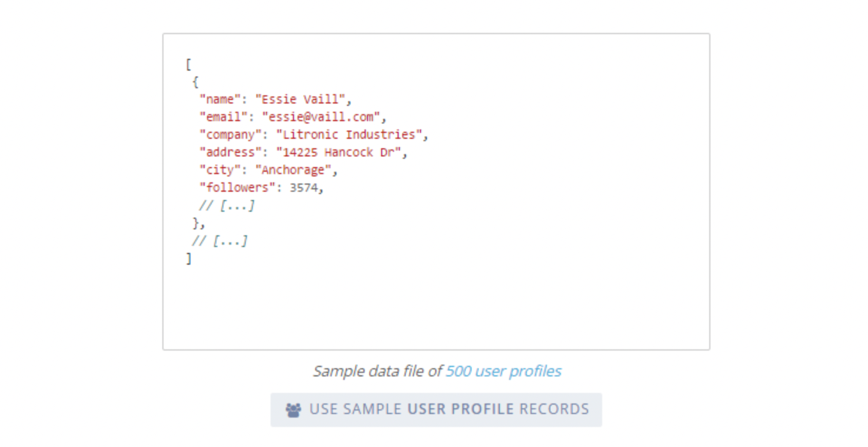The width and height of the screenshot is (868, 447).
Task: Click the // [...] comment after the closing brace
Action: click(x=220, y=241)
